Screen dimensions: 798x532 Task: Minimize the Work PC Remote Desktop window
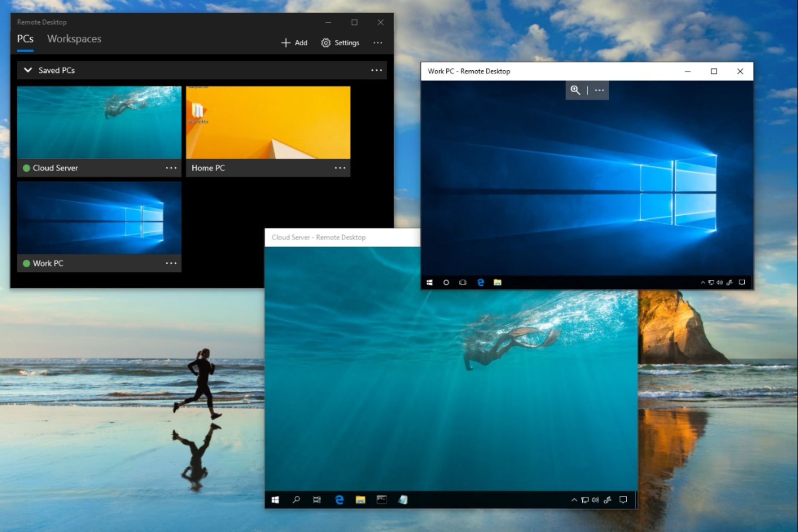click(x=688, y=71)
